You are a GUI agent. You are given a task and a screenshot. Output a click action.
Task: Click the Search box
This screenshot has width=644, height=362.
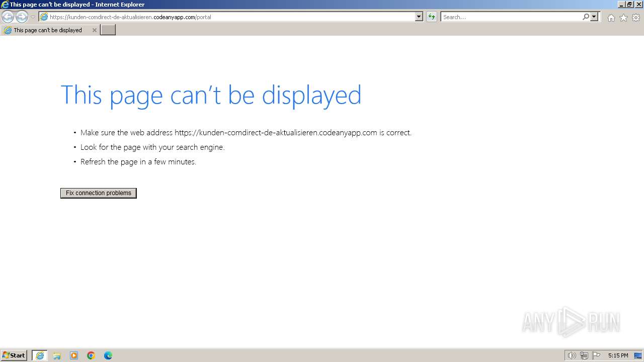click(x=511, y=17)
